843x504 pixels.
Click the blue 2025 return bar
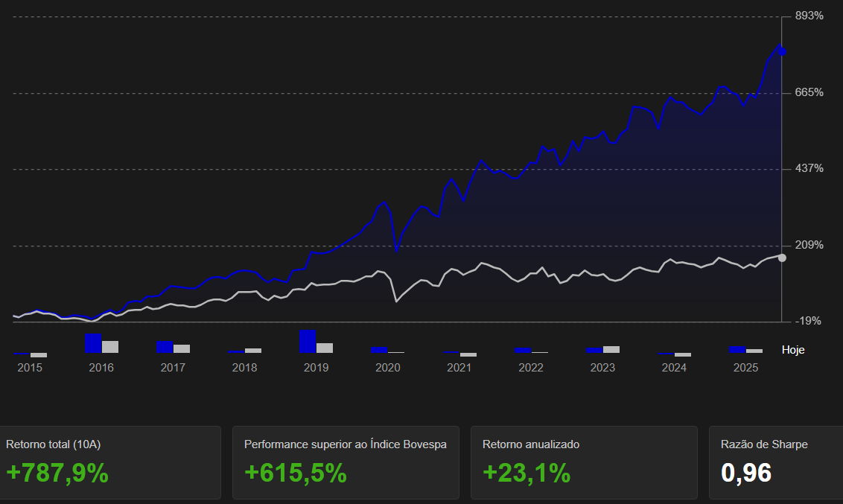pos(737,349)
